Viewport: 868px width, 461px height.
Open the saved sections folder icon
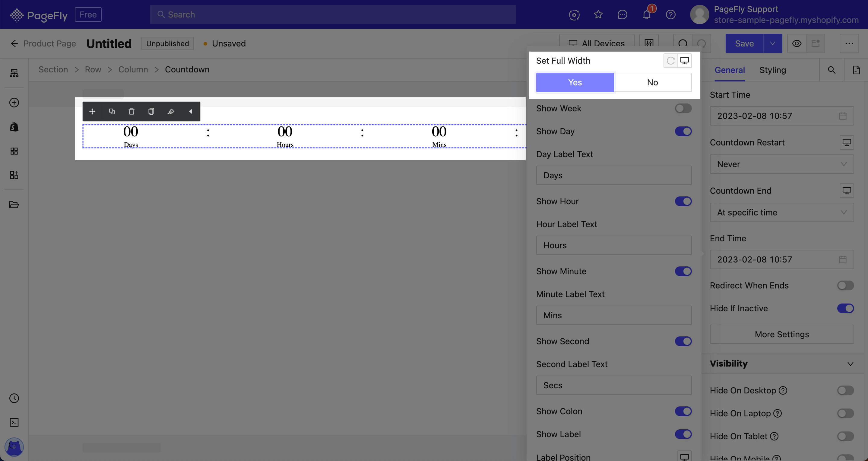14,205
